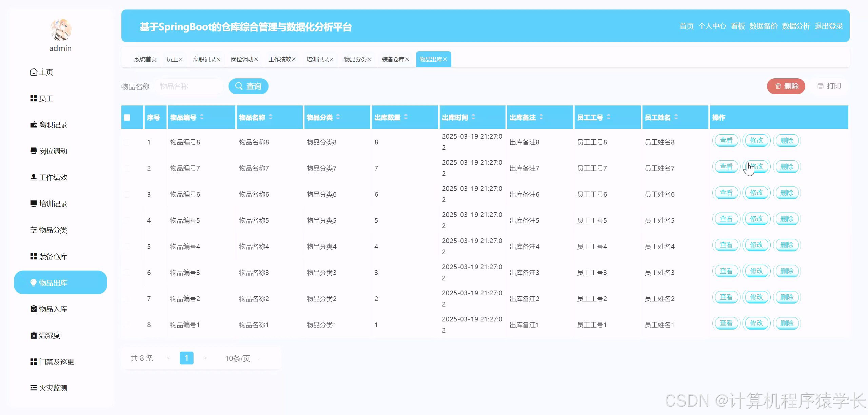
Task: Toggle the select-all checkbox in the table header
Action: coord(127,117)
